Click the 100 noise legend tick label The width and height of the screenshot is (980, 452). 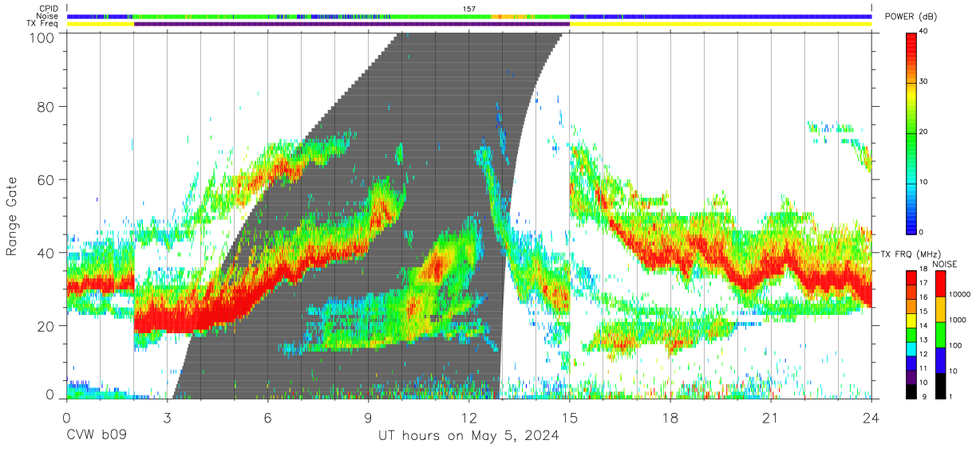click(956, 345)
